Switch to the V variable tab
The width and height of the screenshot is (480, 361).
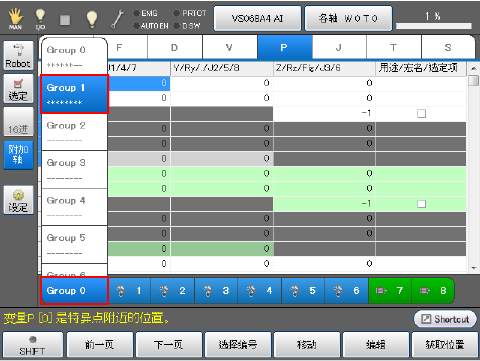[x=230, y=48]
